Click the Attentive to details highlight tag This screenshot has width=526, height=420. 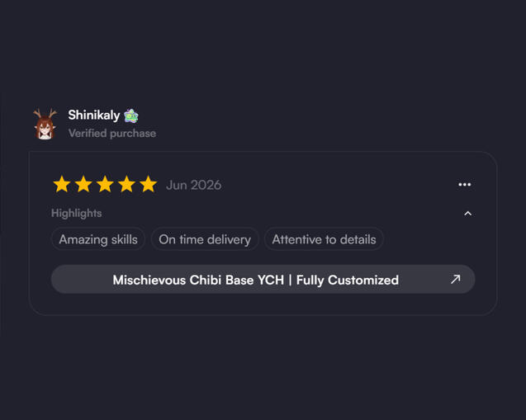[x=324, y=239]
